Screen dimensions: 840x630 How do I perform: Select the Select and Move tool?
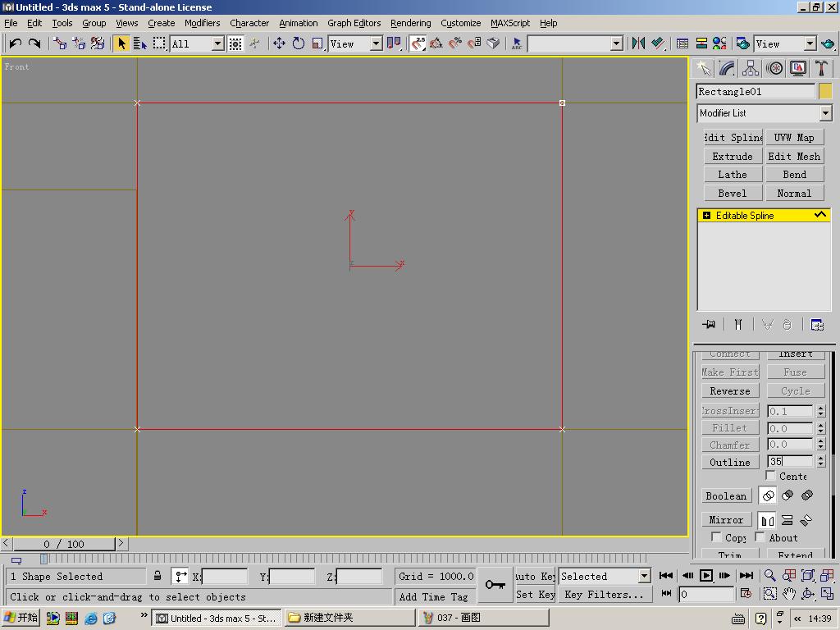(279, 43)
